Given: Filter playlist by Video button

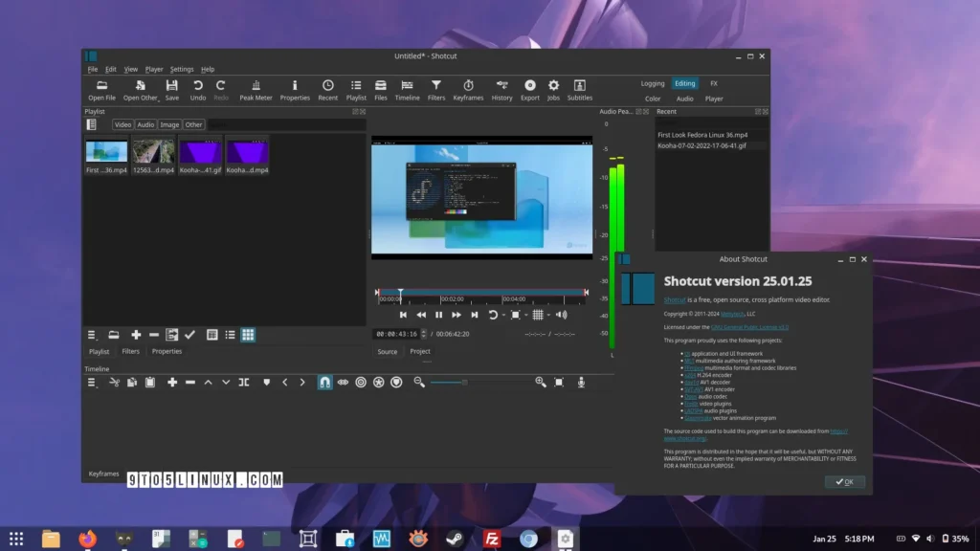Looking at the screenshot, I should tap(122, 124).
